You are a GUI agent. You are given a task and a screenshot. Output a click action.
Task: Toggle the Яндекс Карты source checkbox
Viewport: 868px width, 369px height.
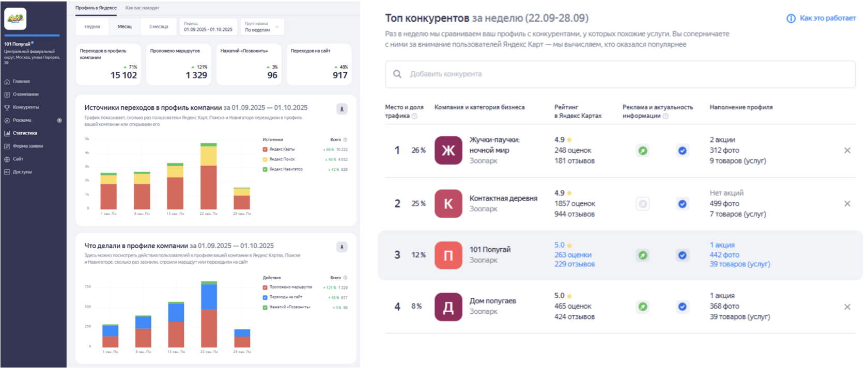(x=265, y=149)
